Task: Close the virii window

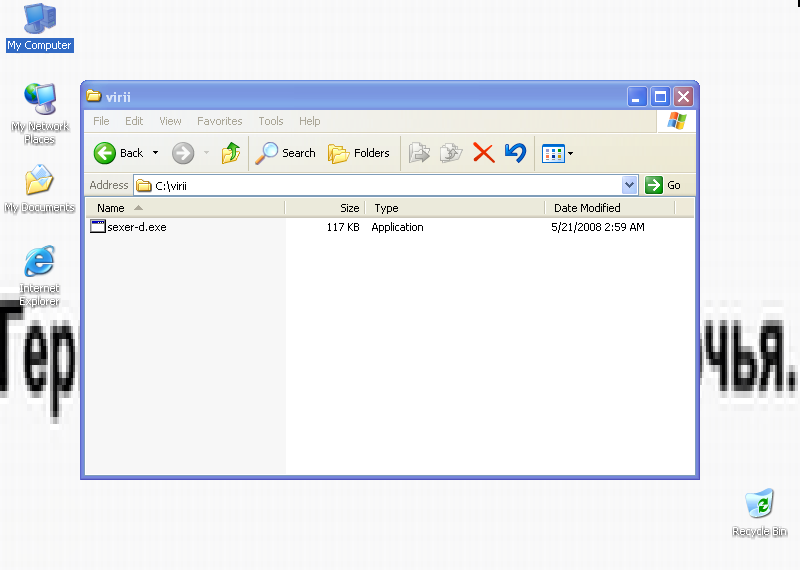Action: click(683, 96)
